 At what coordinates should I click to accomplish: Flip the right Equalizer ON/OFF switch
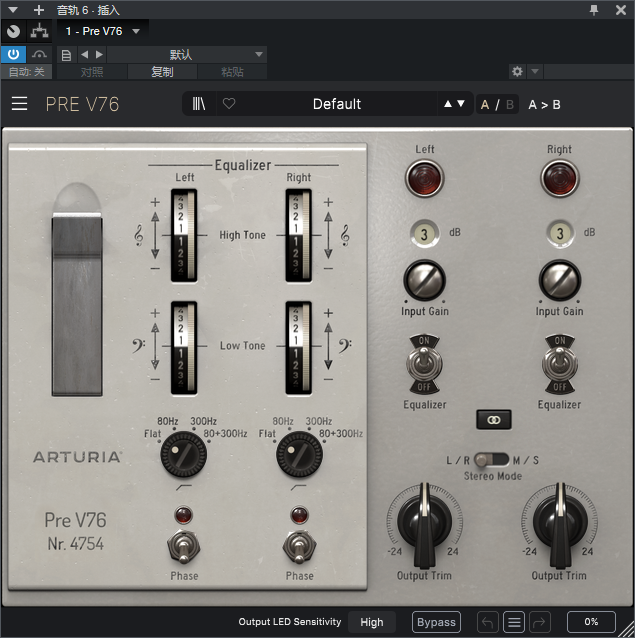(560, 364)
